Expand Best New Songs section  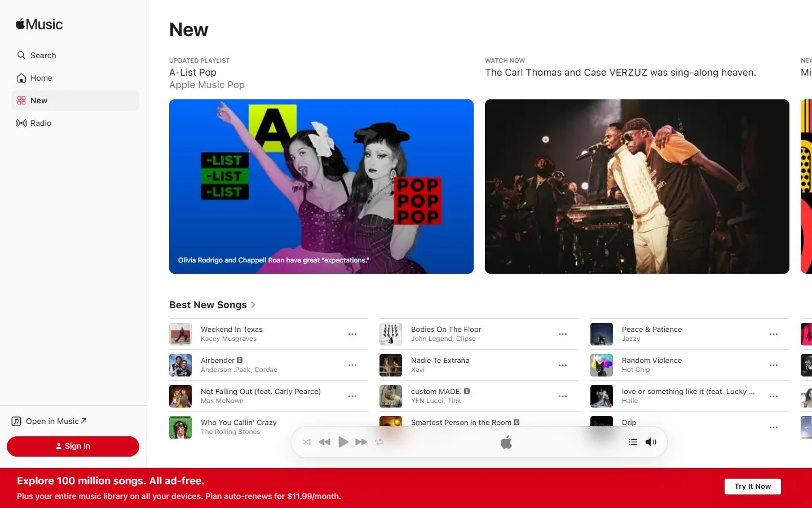coord(213,305)
